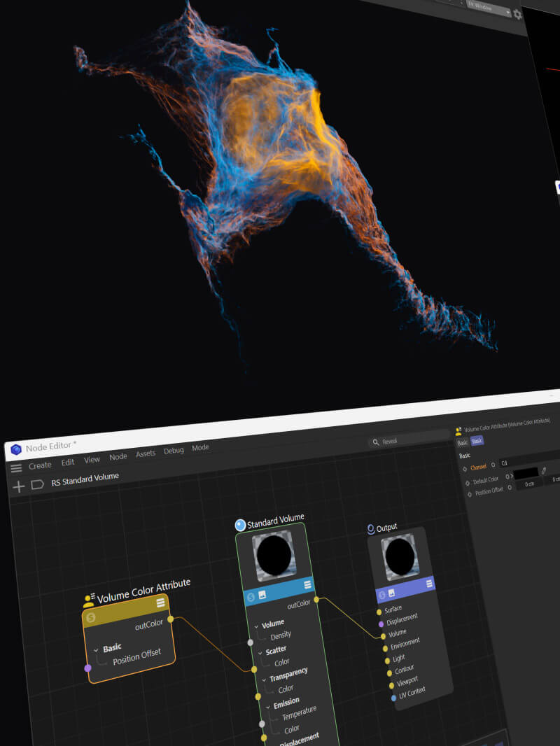Viewport: 560px width, 746px height.
Task: Select the Standard Volume node title
Action: coord(276,521)
